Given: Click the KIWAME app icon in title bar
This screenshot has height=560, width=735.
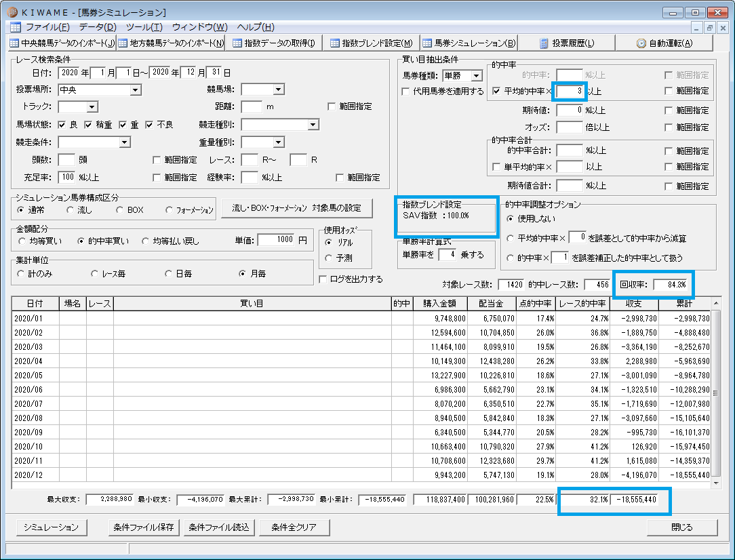Looking at the screenshot, I should pyautogui.click(x=13, y=12).
